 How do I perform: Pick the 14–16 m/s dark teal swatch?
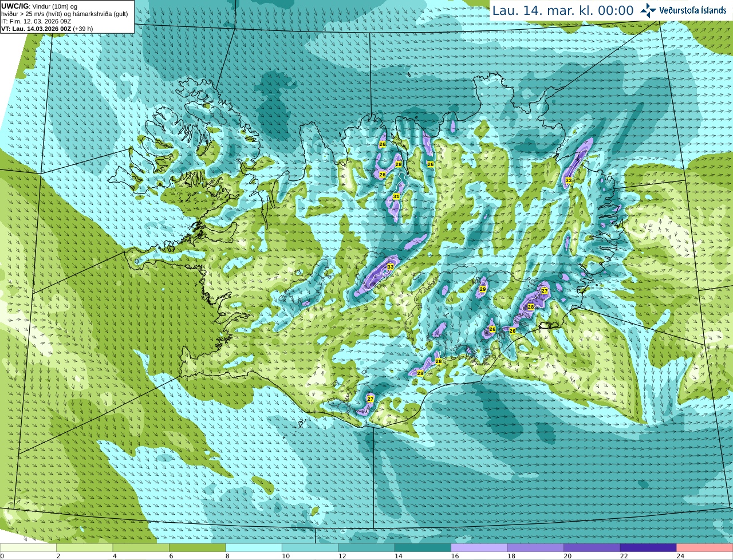coord(423,548)
